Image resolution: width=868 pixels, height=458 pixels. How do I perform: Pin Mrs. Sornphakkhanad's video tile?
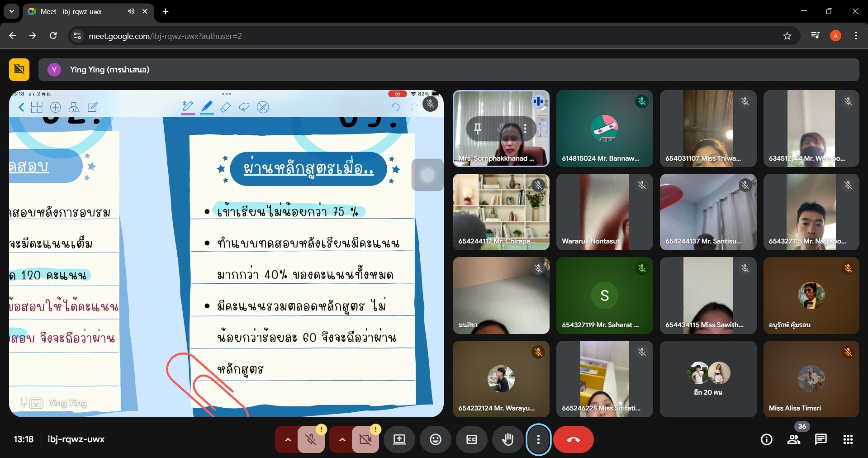(x=477, y=129)
